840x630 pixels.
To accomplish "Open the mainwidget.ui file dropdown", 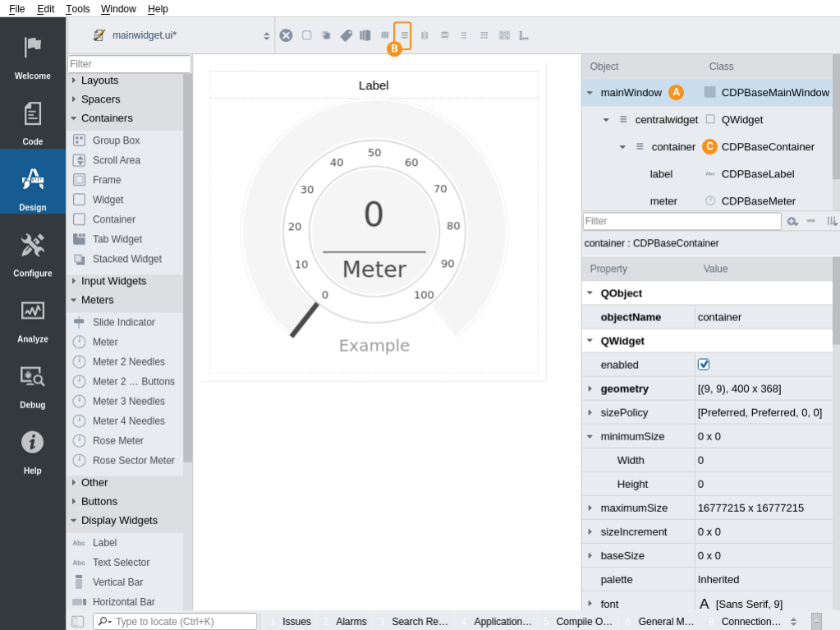I will pos(266,35).
